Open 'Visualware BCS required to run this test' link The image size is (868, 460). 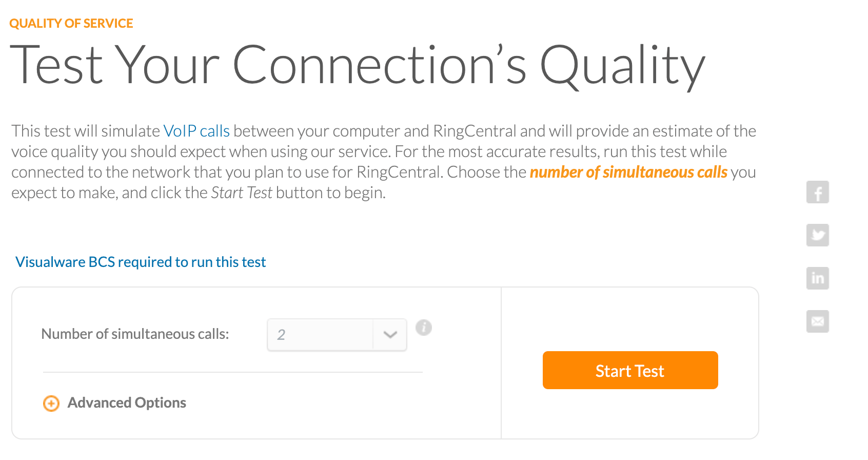141,262
